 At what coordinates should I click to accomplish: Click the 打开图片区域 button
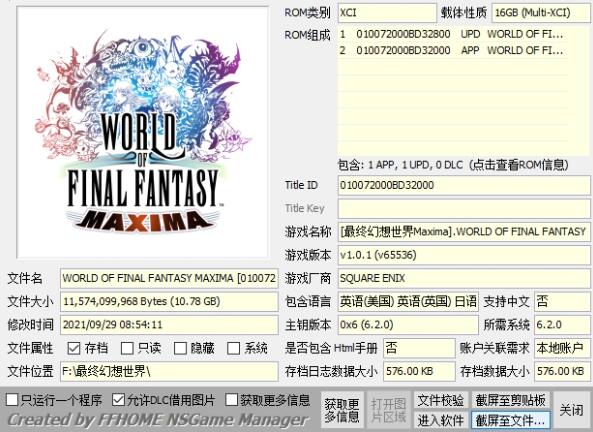coord(388,410)
